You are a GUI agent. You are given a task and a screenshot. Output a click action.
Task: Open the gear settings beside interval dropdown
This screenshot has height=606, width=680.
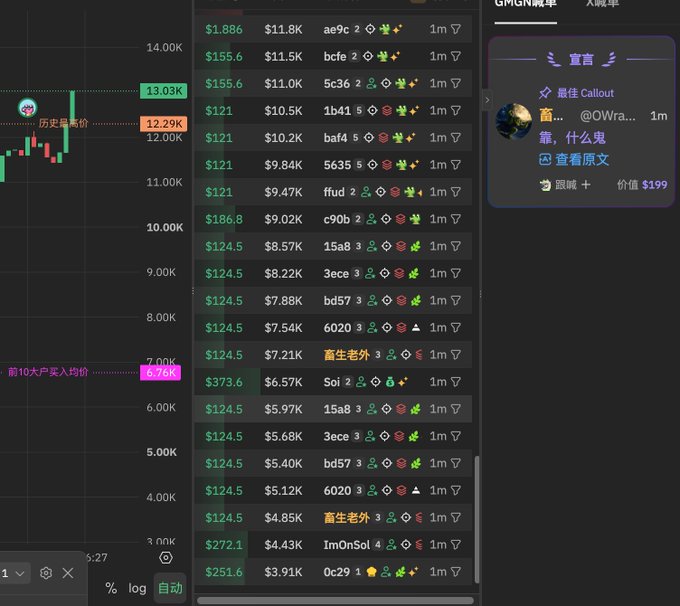coord(46,573)
